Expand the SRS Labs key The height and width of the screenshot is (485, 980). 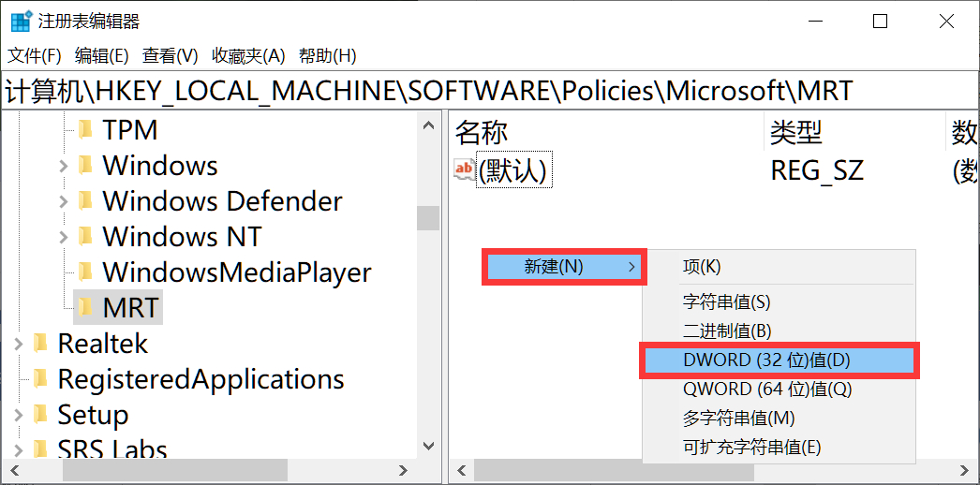coord(18,448)
